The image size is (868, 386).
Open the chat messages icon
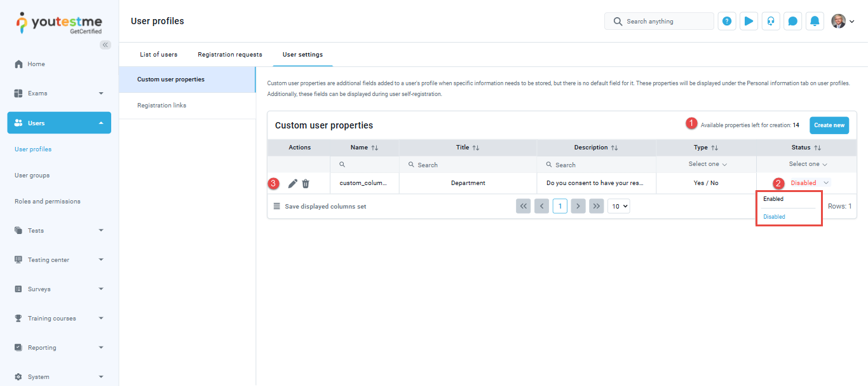pos(792,21)
